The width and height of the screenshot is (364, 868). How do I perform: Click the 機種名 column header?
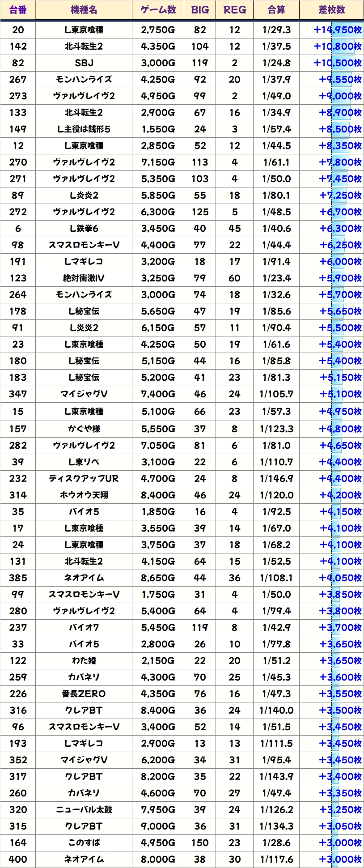click(84, 10)
